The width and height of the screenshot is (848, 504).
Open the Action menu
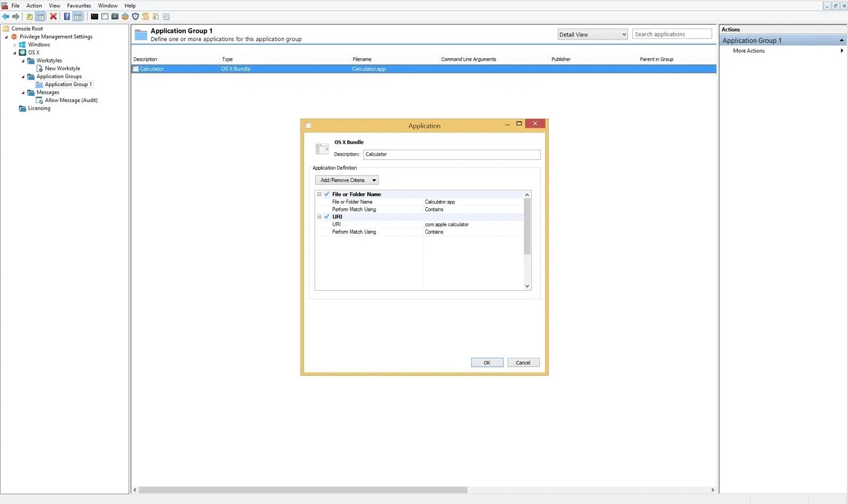34,5
